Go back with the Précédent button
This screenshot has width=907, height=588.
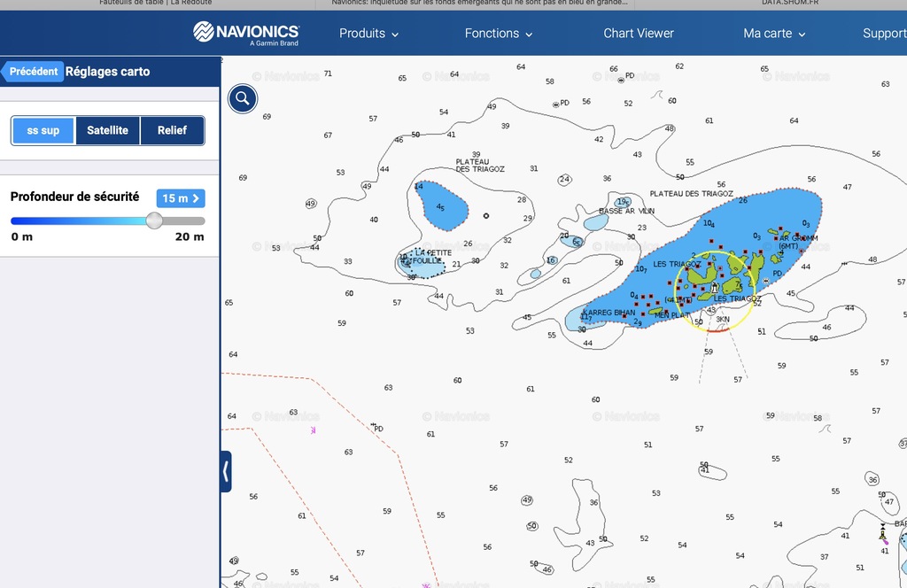(x=33, y=72)
